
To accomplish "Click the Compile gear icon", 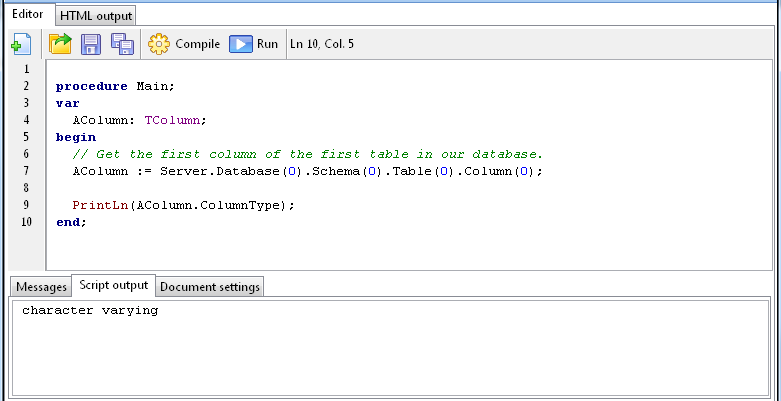I will [x=158, y=44].
